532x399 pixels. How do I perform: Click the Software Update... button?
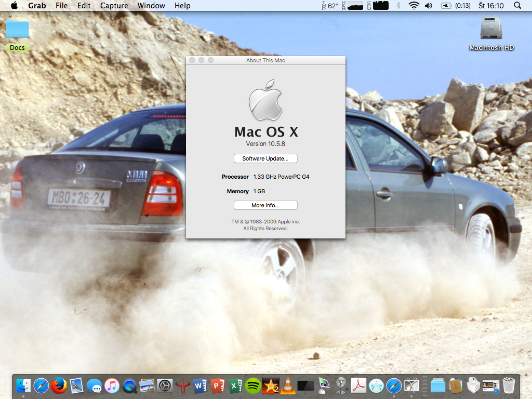265,158
